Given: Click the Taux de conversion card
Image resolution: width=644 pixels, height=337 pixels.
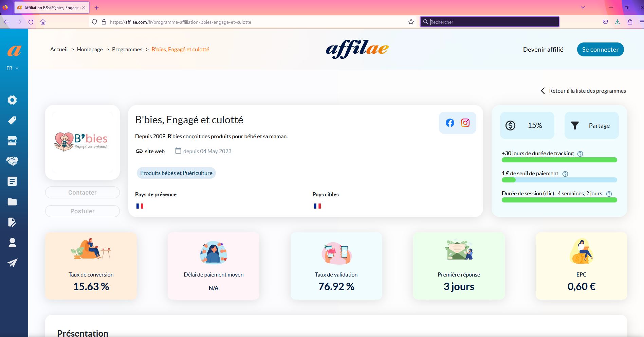Looking at the screenshot, I should coord(91,266).
